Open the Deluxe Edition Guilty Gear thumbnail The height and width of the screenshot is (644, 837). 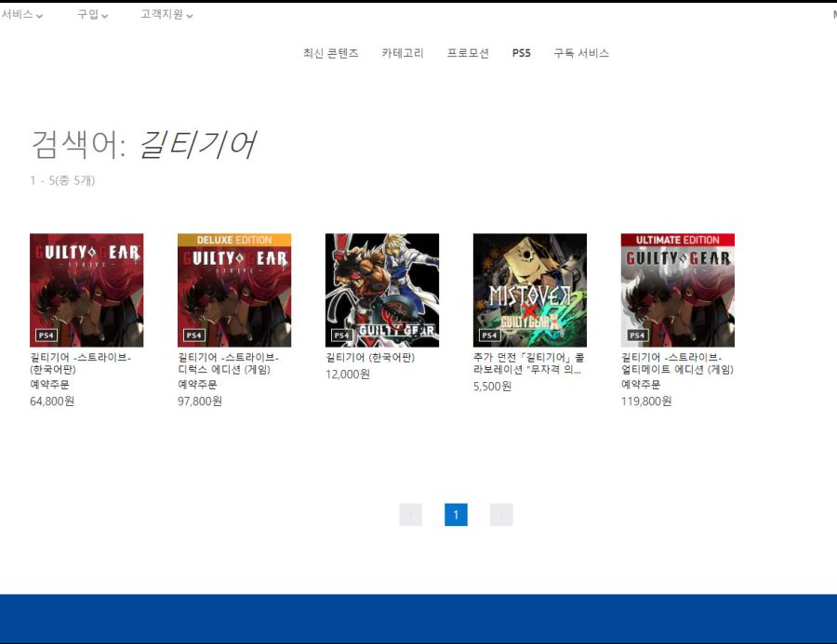[234, 290]
